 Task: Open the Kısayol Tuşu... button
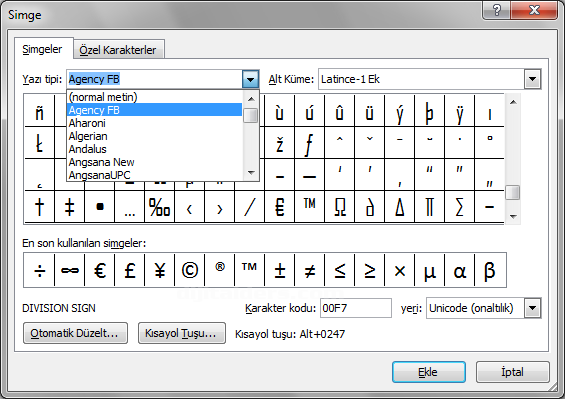[x=182, y=333]
